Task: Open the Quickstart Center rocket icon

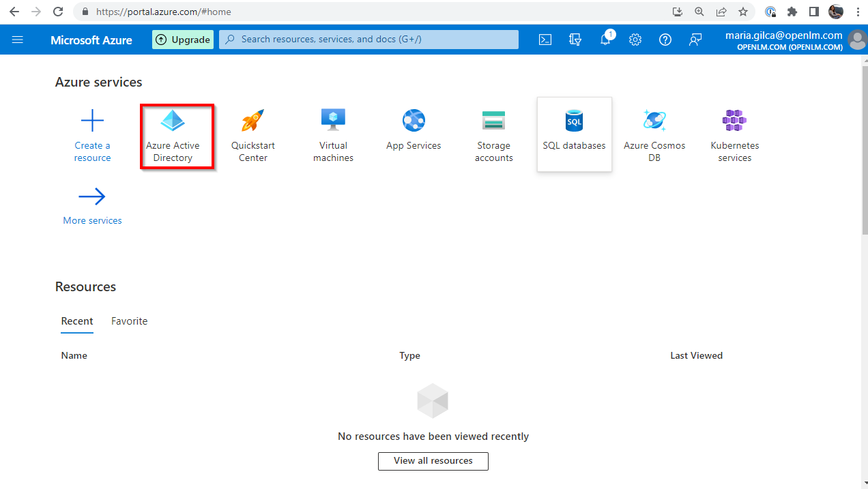Action: pyautogui.click(x=252, y=121)
